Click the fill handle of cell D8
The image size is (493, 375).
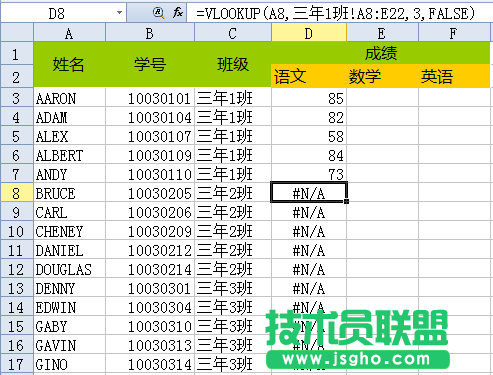pyautogui.click(x=347, y=201)
